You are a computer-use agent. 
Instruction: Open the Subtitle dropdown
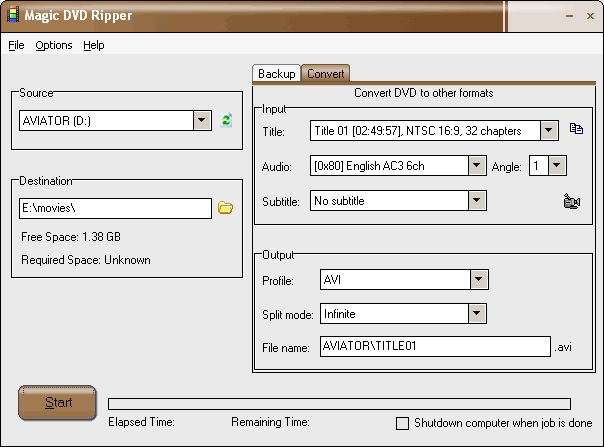477,200
